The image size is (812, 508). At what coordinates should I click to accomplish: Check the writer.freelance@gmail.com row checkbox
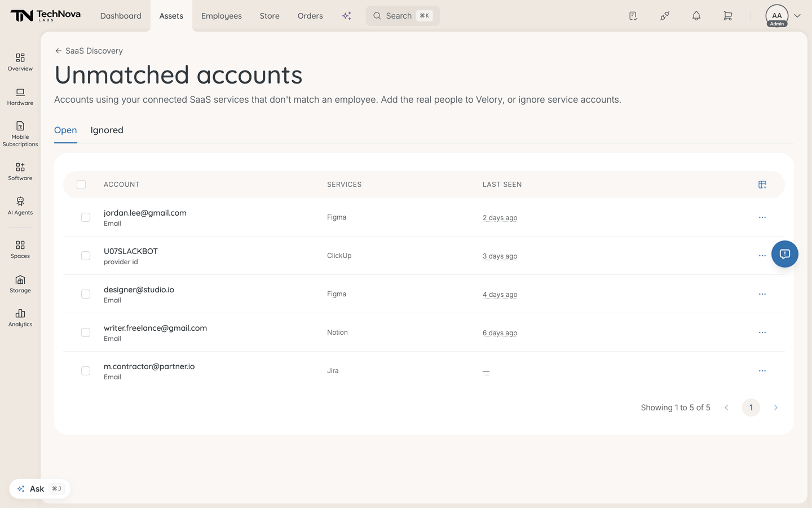click(x=86, y=332)
